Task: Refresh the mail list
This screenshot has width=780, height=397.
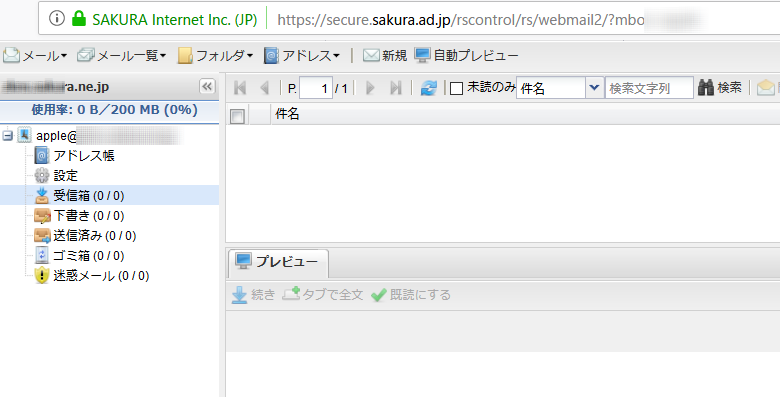Action: pos(428,88)
